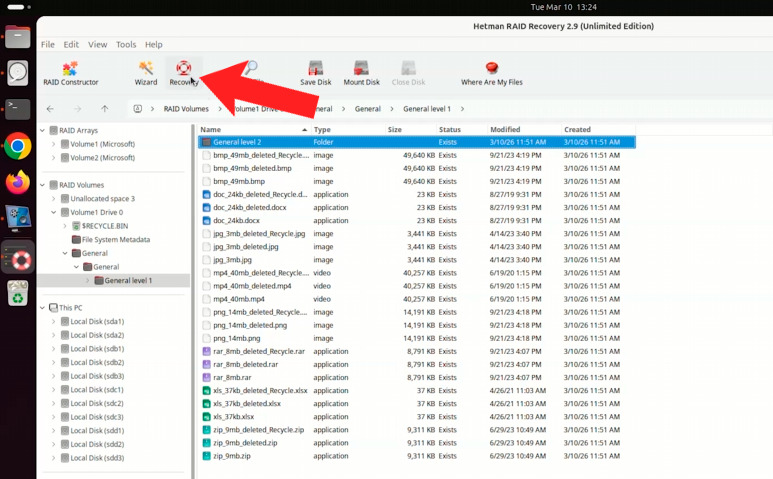Click RAID Volumes in the breadcrumb
This screenshot has height=479, width=773.
click(186, 109)
